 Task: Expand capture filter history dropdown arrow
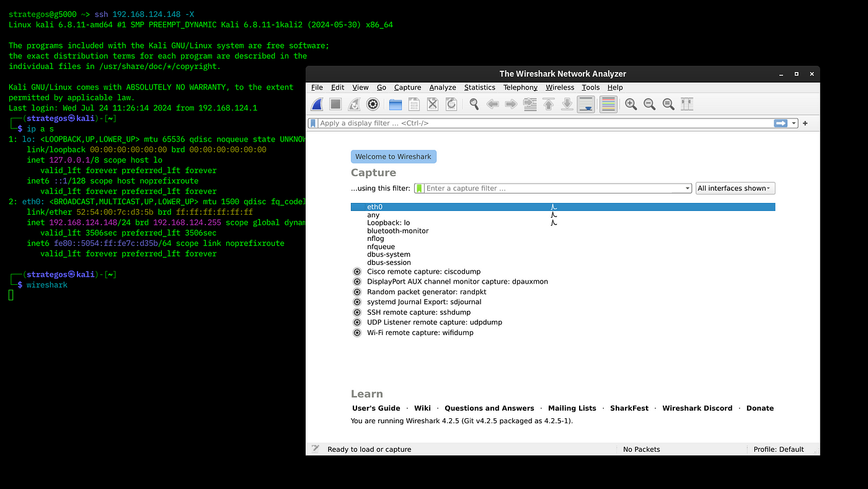coord(688,188)
